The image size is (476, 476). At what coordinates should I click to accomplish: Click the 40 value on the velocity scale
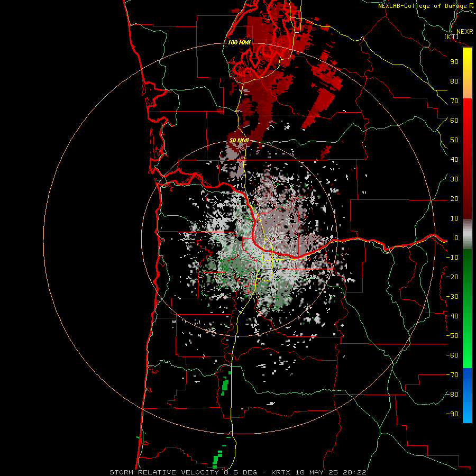point(454,159)
